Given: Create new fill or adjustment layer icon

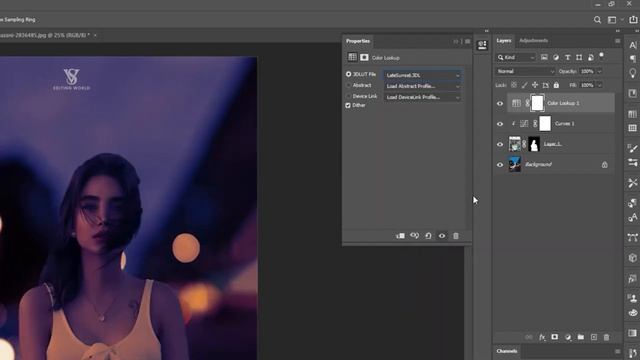Looking at the screenshot, I should pos(568,337).
